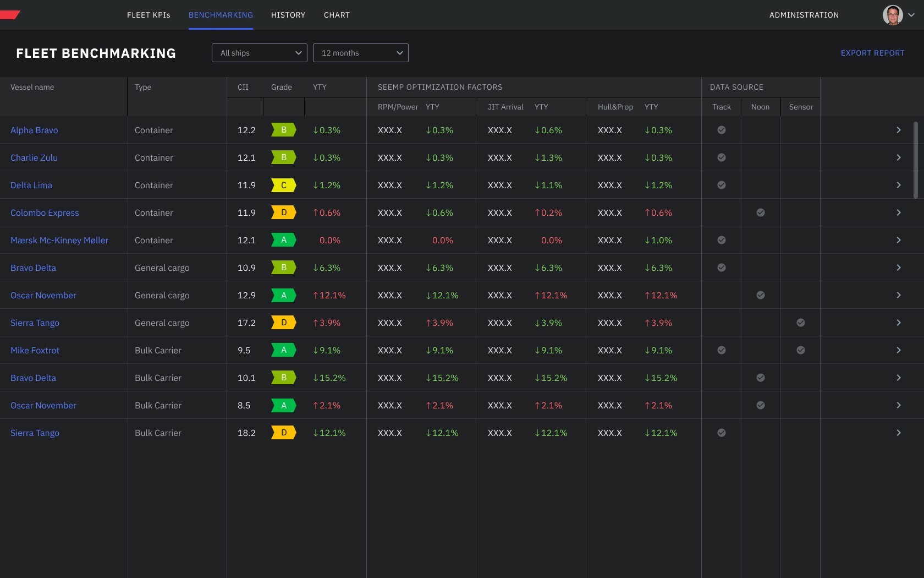Open the Oscar November general cargo vessel link
This screenshot has height=578, width=924.
click(x=43, y=295)
